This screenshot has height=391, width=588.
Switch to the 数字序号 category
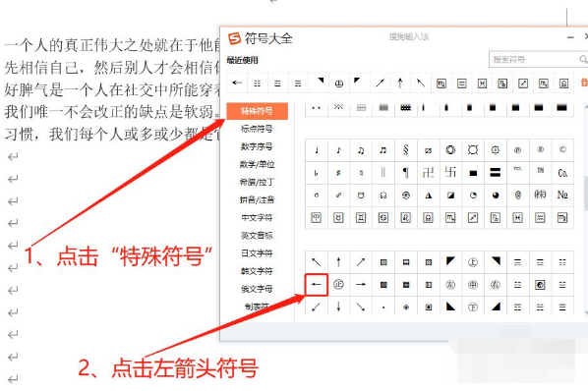click(257, 146)
